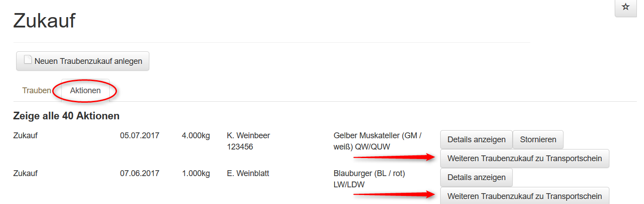This screenshot has height=204, width=644.
Task: Click the Blauburger (BL / rot) variety text
Action: click(x=369, y=173)
